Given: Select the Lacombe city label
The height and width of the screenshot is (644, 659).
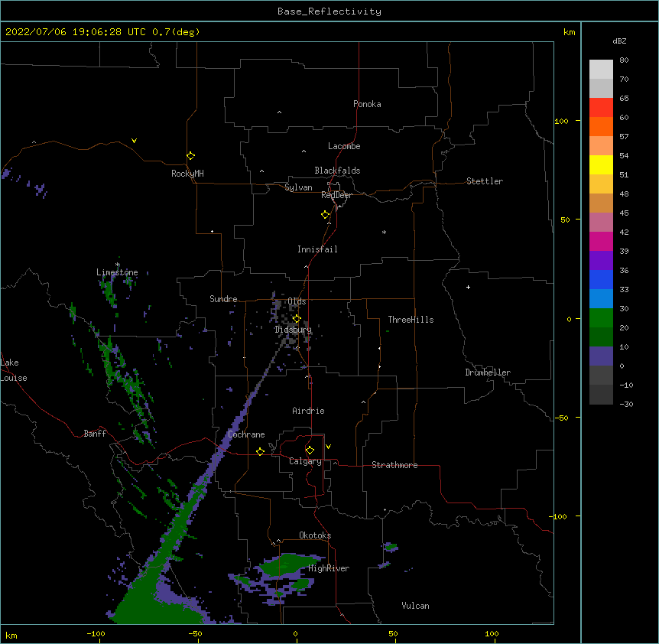Looking at the screenshot, I should click(x=344, y=146).
